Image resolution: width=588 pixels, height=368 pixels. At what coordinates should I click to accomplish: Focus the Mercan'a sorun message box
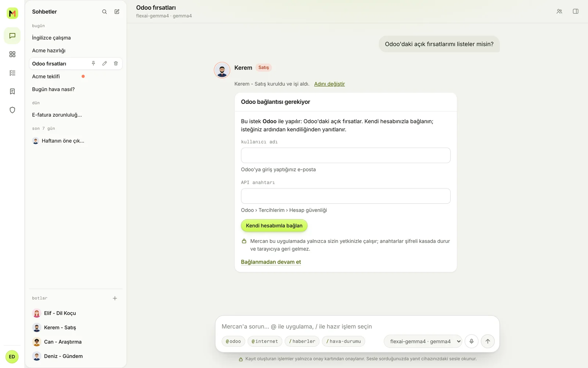(357, 326)
